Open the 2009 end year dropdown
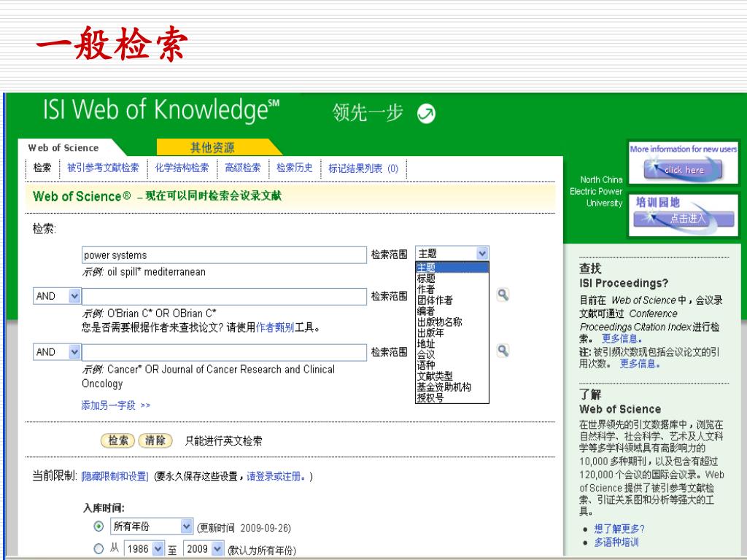747x560 pixels. pos(204,548)
